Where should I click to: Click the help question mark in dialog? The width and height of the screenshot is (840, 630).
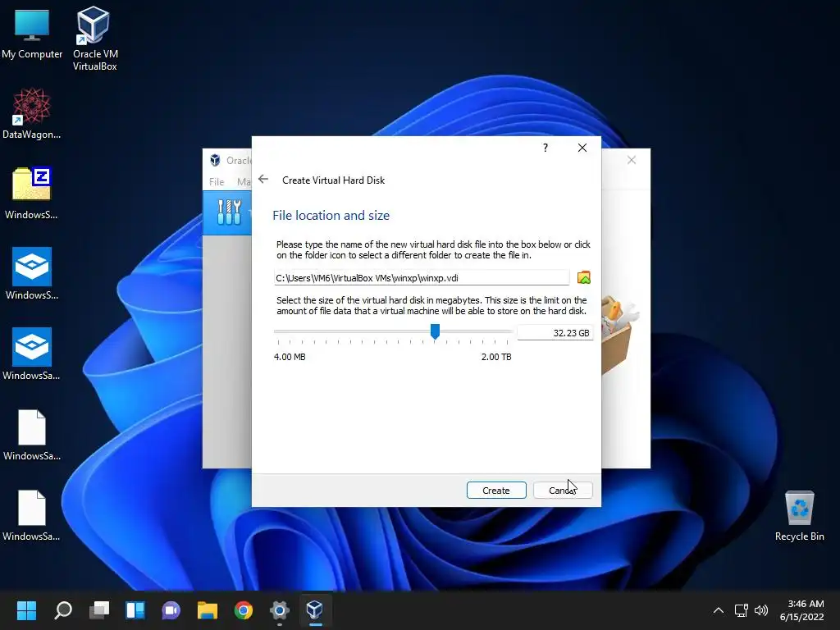[x=546, y=148]
